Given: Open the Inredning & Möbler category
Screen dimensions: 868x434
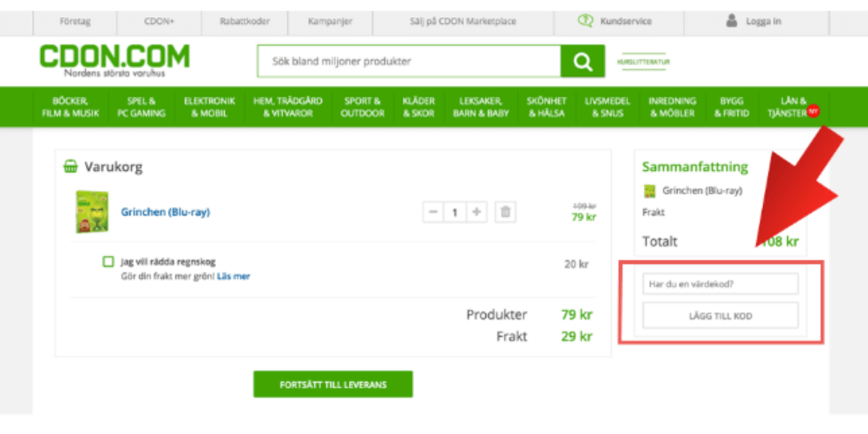Looking at the screenshot, I should (x=673, y=108).
